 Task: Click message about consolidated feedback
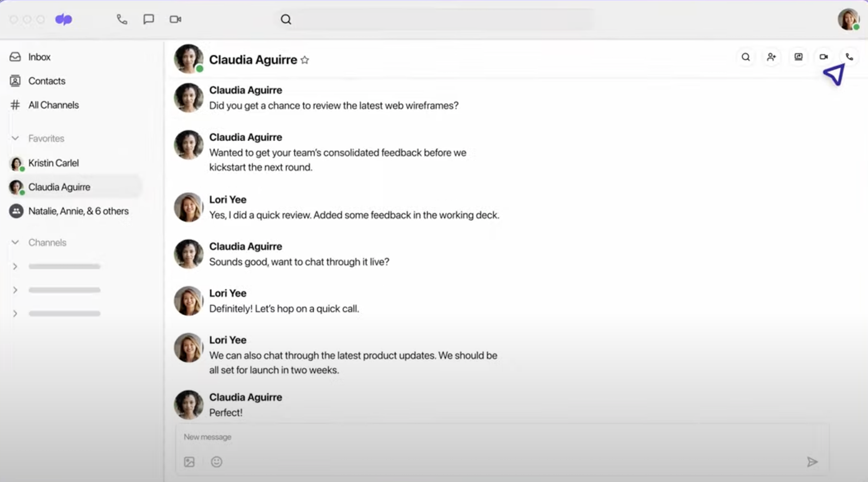coord(338,160)
